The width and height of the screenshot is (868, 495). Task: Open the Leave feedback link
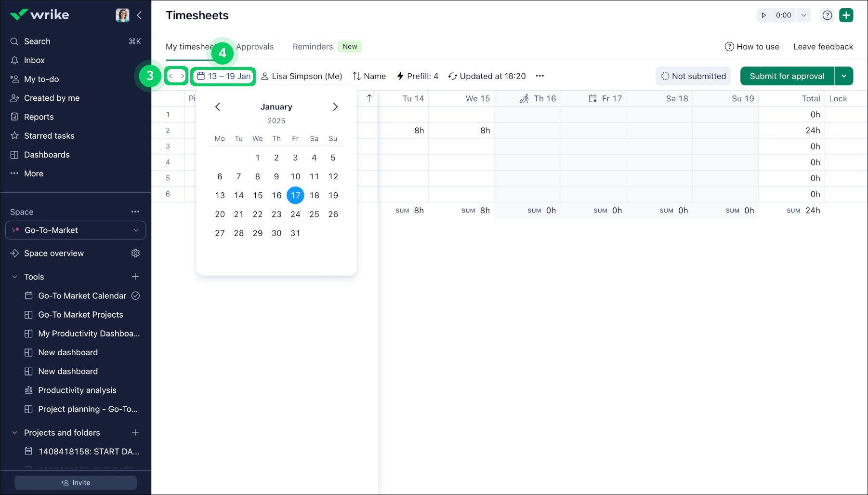pyautogui.click(x=823, y=47)
